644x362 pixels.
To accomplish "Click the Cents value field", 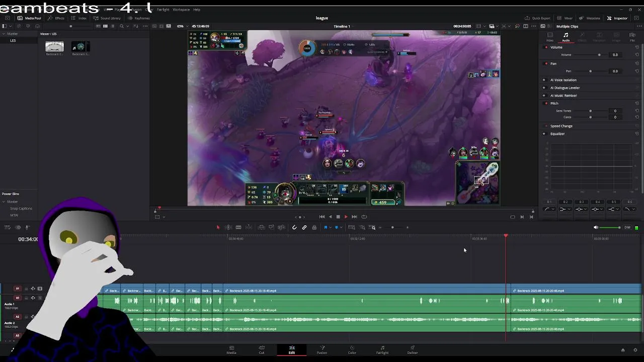I will tap(615, 117).
